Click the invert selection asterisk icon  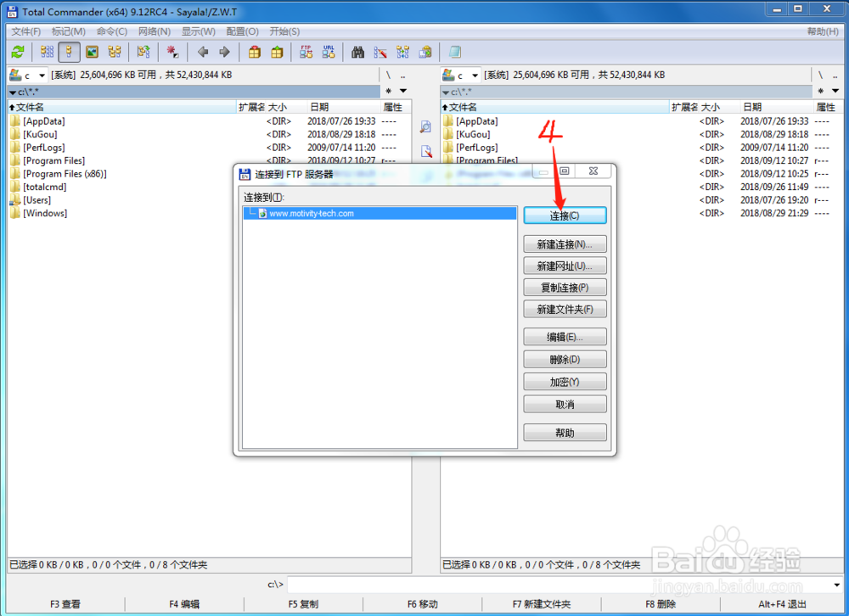click(x=172, y=52)
